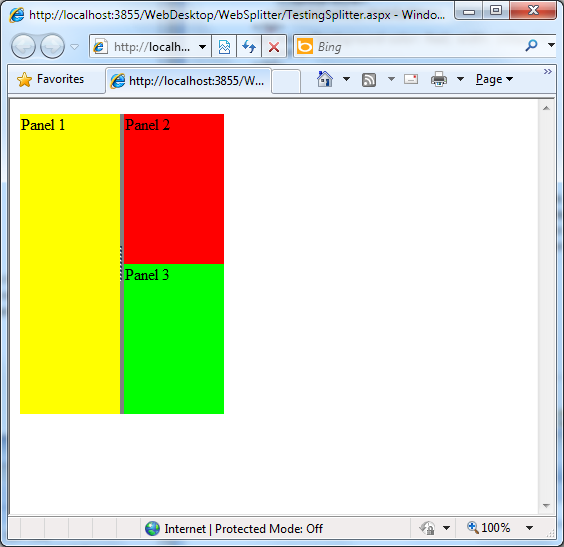
Task: Expand the Print options dropdown arrow
Action: pos(460,79)
